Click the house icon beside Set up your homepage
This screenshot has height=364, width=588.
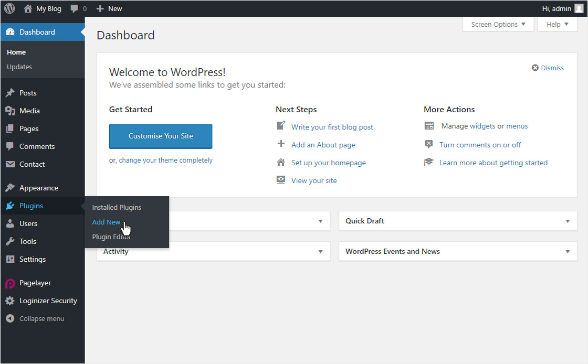tap(281, 162)
